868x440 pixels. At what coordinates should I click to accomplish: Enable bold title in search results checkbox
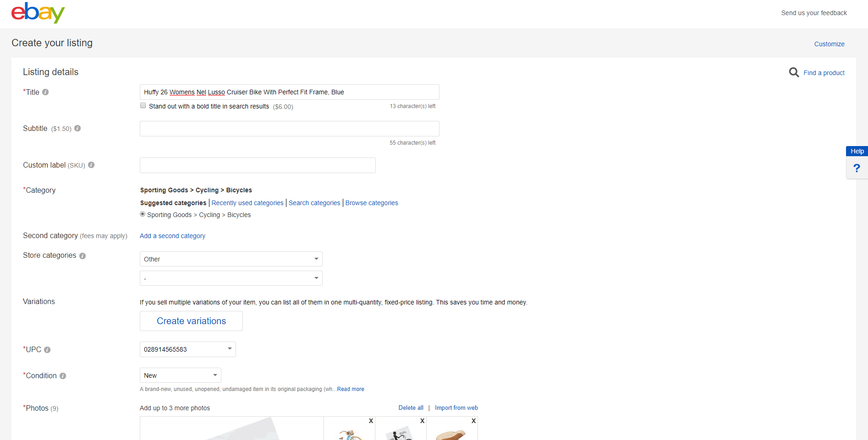(143, 106)
